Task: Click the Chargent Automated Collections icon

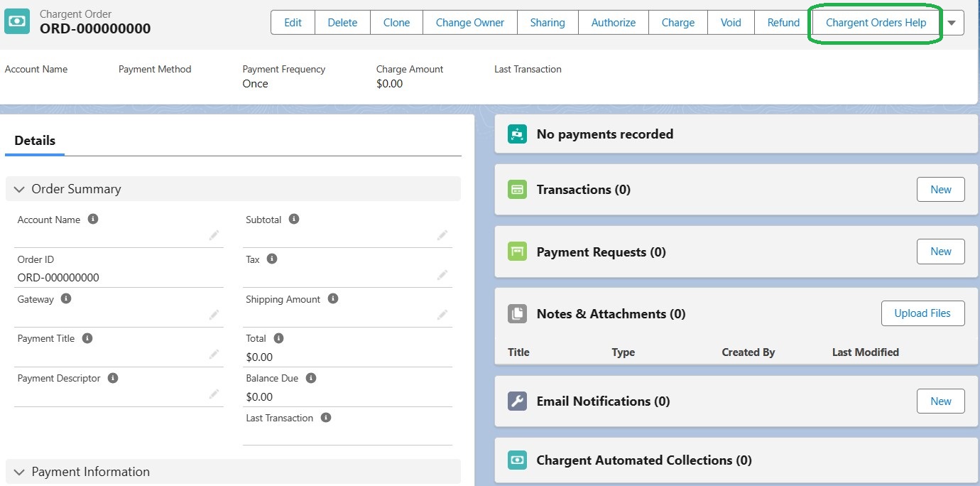Action: coord(516,460)
